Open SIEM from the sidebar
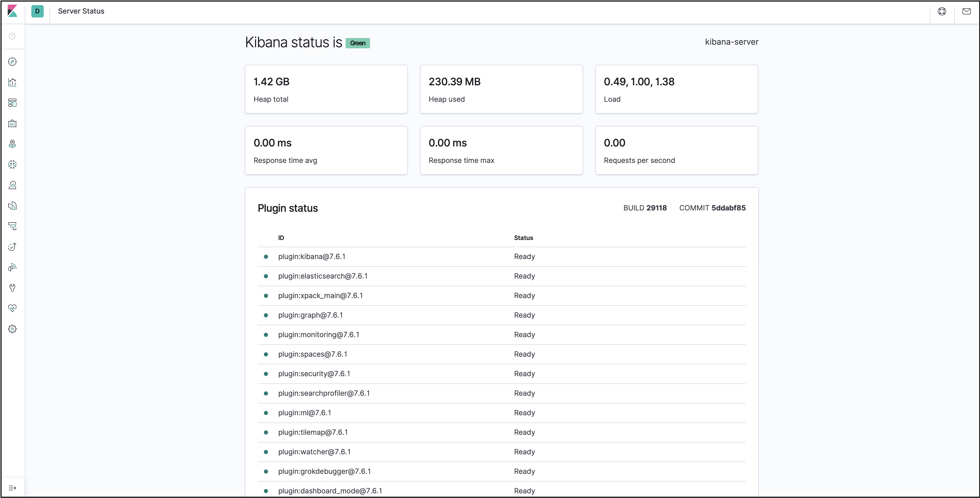Image resolution: width=980 pixels, height=498 pixels. click(12, 268)
